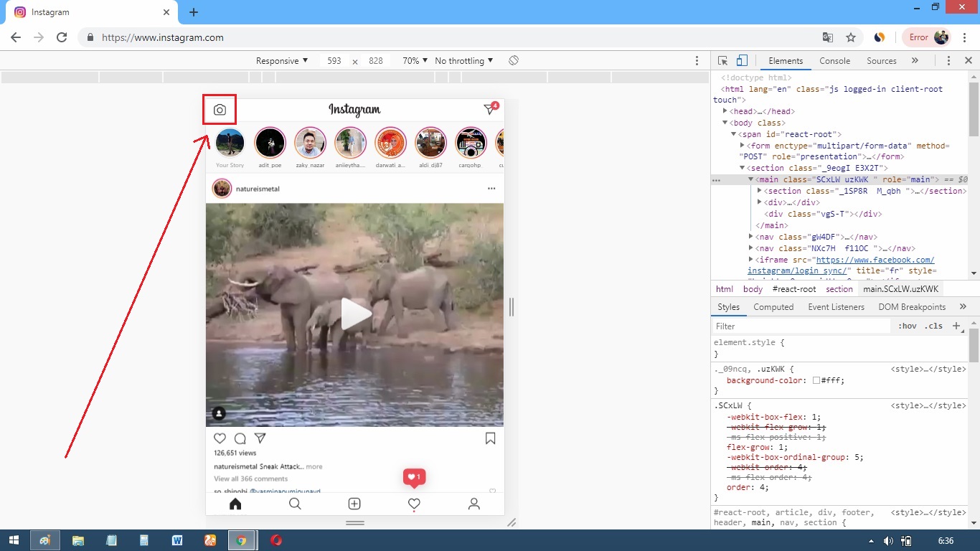Open the Event Listeners tab

click(x=837, y=307)
